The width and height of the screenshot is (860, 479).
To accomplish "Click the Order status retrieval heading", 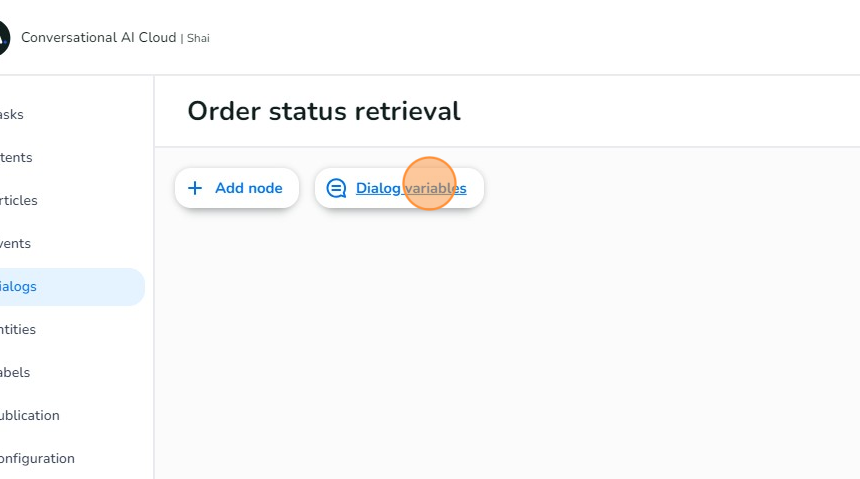I will point(323,111).
